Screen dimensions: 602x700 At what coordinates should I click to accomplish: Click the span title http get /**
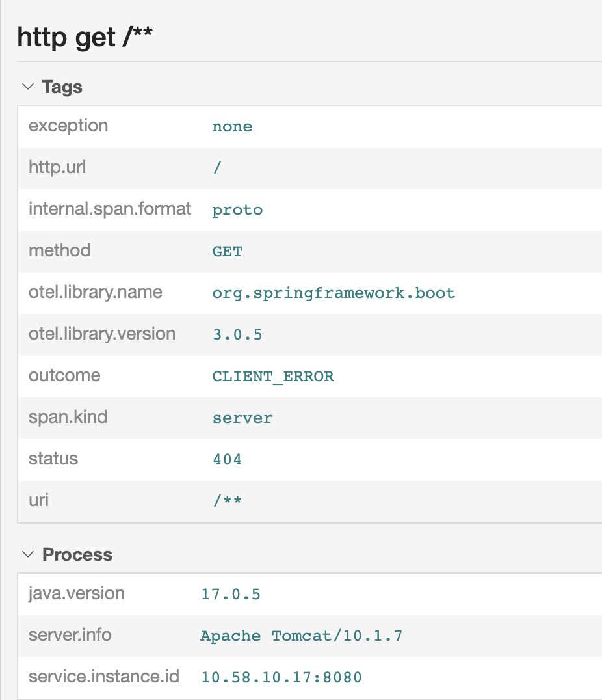[85, 38]
